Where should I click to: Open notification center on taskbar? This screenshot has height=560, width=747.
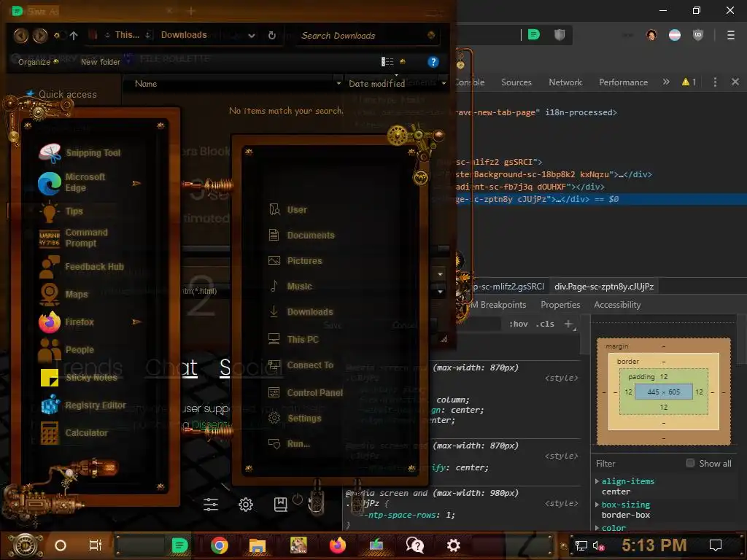tap(715, 545)
